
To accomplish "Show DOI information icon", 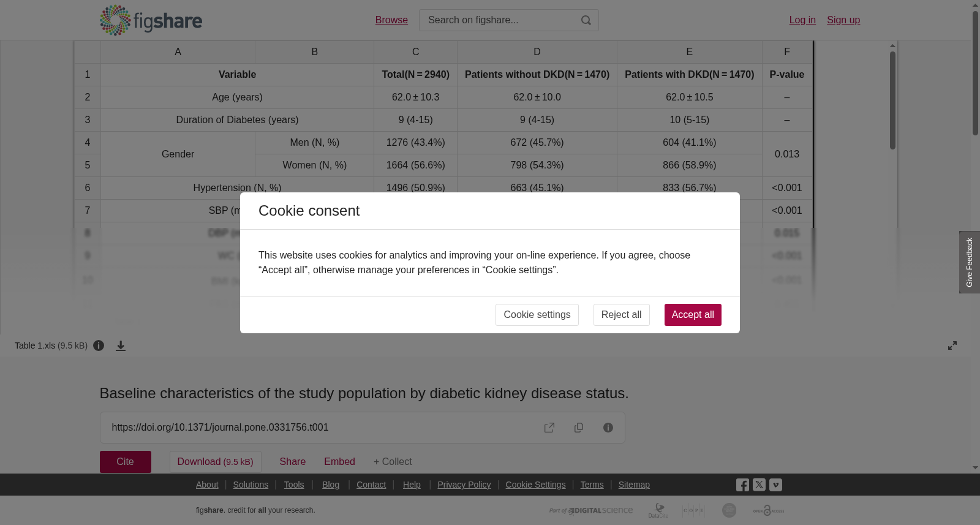I will click(x=608, y=428).
